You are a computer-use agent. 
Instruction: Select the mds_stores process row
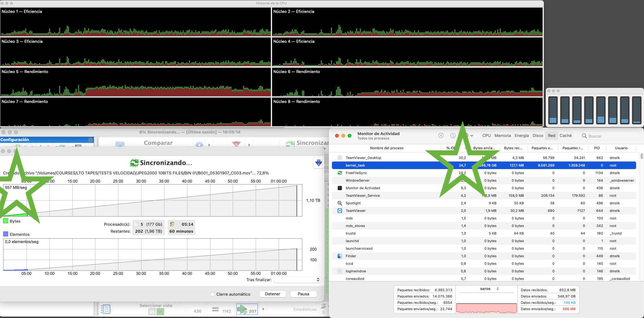[484, 226]
